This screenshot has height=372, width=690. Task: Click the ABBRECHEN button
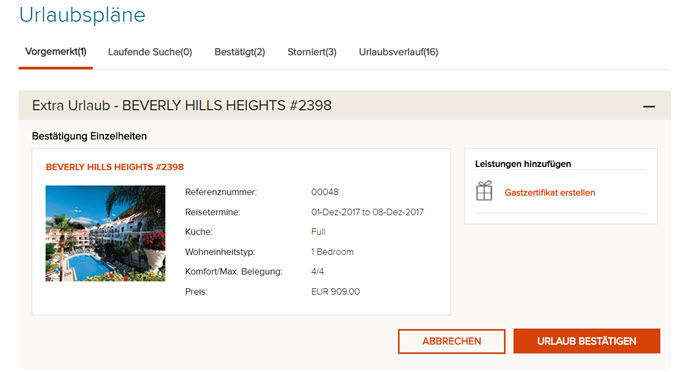[451, 341]
